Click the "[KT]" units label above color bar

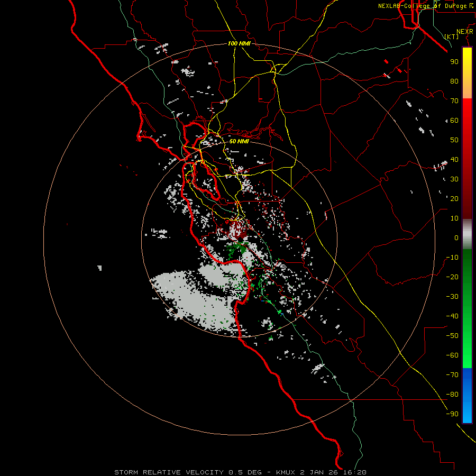451,36
